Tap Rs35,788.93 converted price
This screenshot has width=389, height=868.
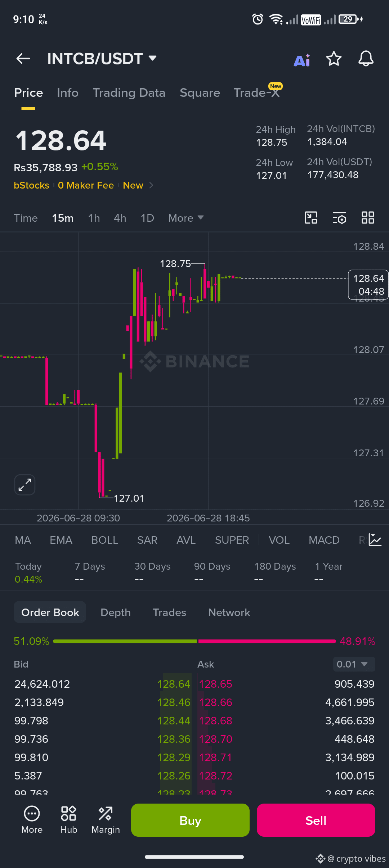tap(45, 167)
